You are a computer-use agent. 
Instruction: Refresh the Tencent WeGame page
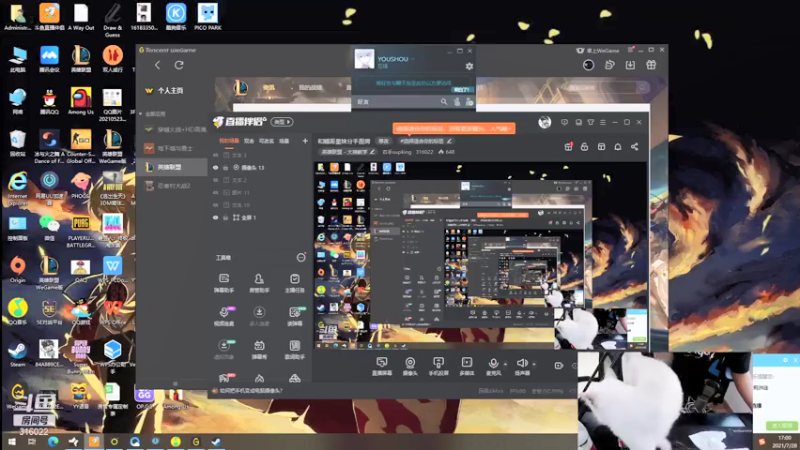coord(179,65)
